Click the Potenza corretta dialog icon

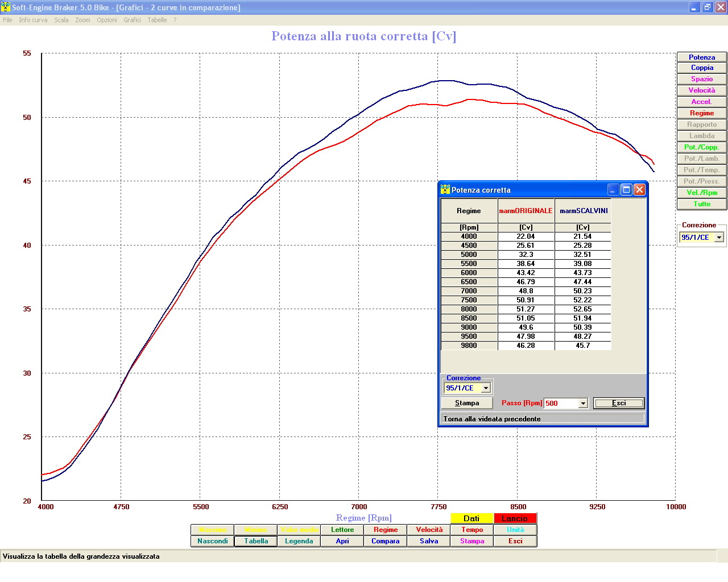click(x=445, y=189)
